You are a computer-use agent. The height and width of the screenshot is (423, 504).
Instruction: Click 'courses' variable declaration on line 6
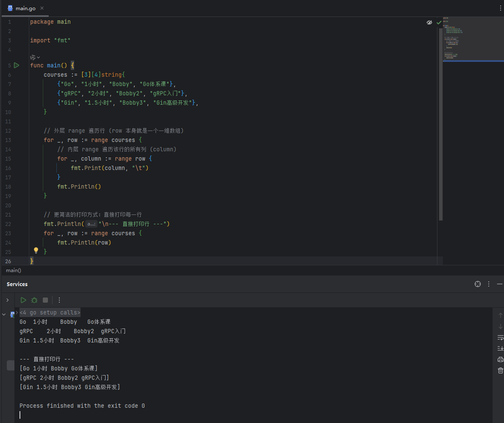click(x=55, y=75)
